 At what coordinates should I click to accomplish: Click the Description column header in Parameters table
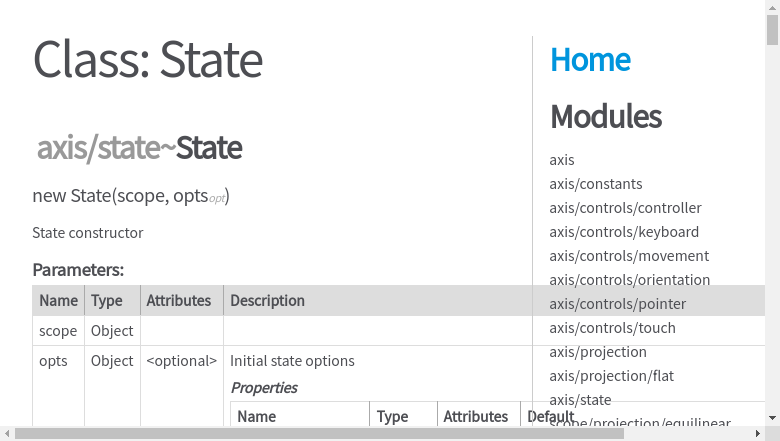point(267,300)
